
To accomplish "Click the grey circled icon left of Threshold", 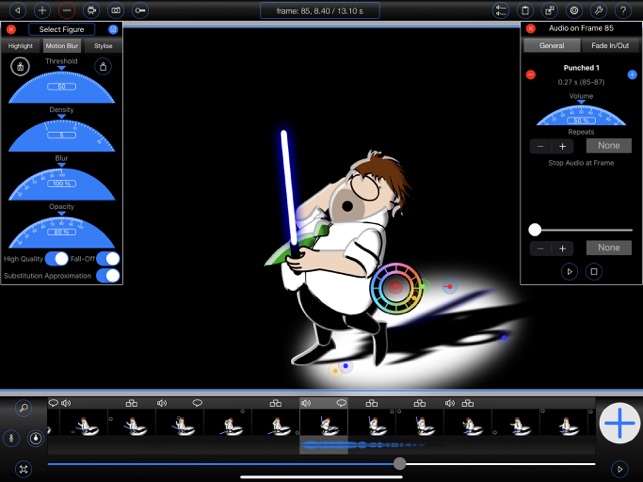I will click(20, 66).
